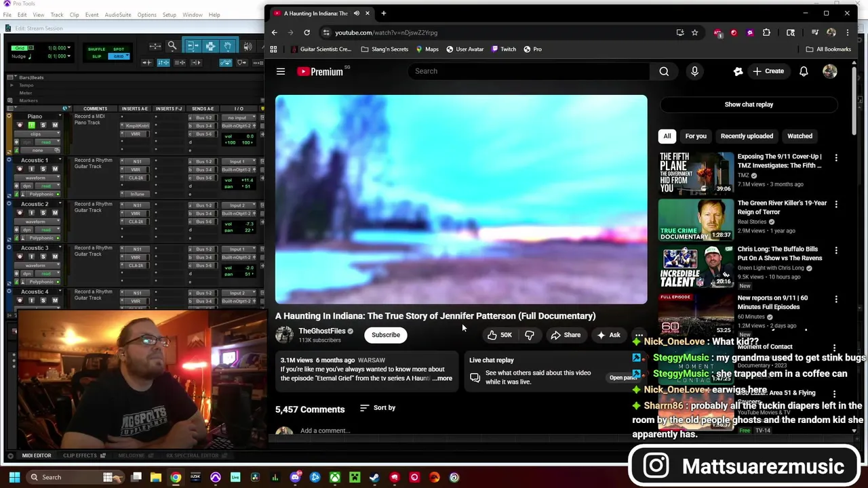The width and height of the screenshot is (868, 488).
Task: Toggle input monitoring on Acoustic 1
Action: click(x=31, y=169)
